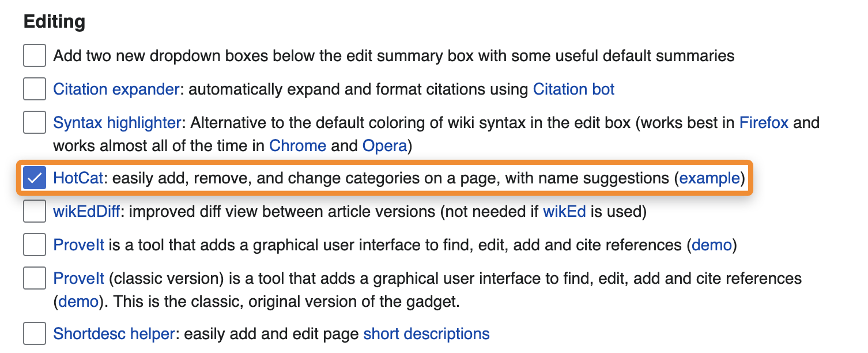Image resolution: width=868 pixels, height=353 pixels.
Task: Tick the wikEdDiff checkbox
Action: click(x=35, y=212)
